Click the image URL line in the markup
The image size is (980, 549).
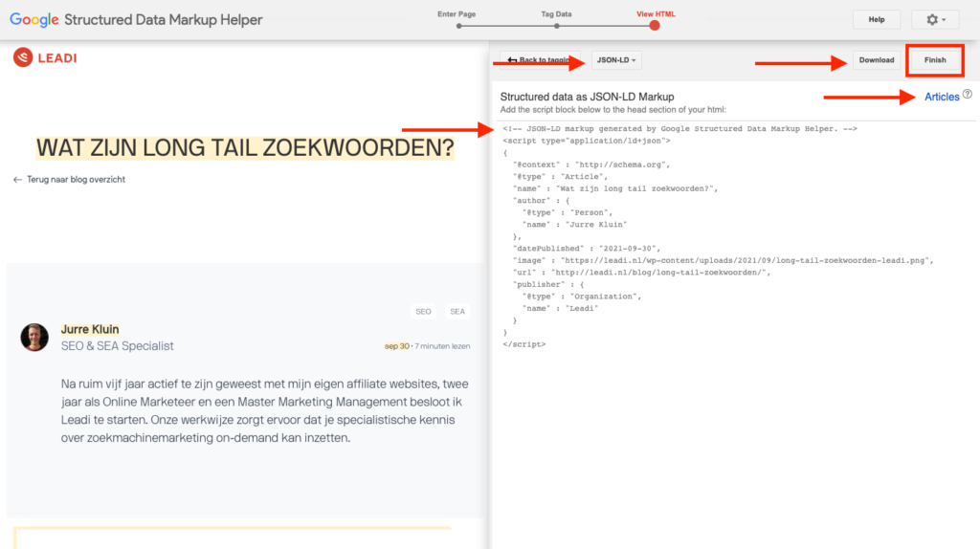tap(724, 260)
